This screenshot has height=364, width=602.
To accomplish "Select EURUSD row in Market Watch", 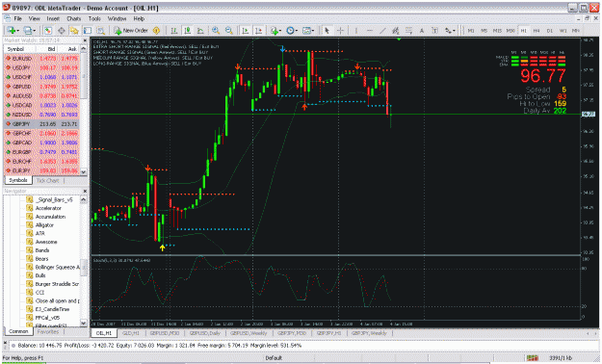I will tap(41, 59).
